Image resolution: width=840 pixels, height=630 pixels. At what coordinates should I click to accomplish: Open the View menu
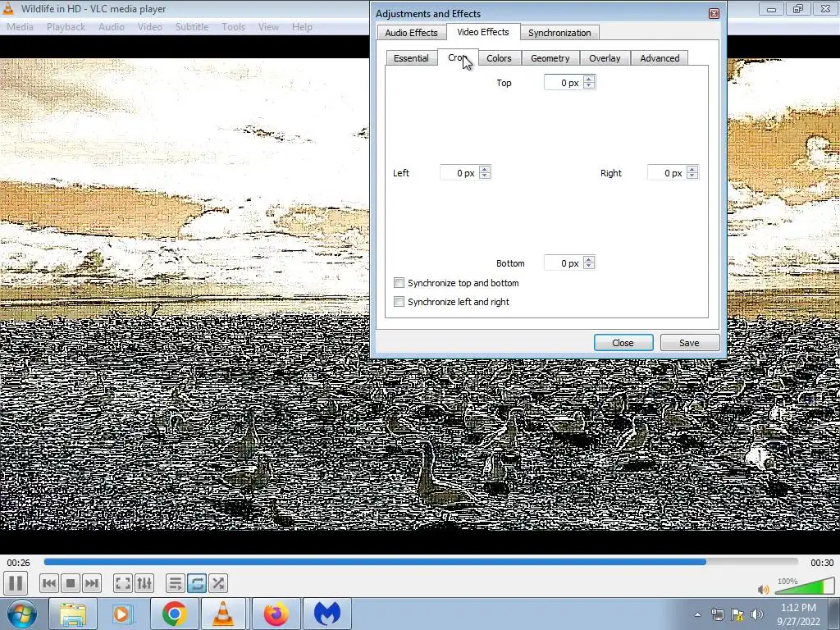[x=268, y=27]
